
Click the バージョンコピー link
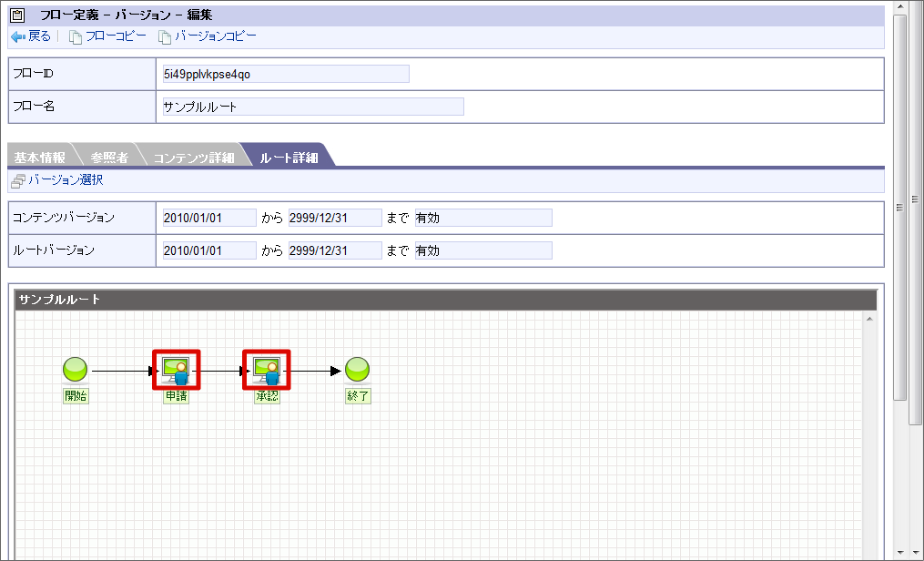(x=216, y=36)
